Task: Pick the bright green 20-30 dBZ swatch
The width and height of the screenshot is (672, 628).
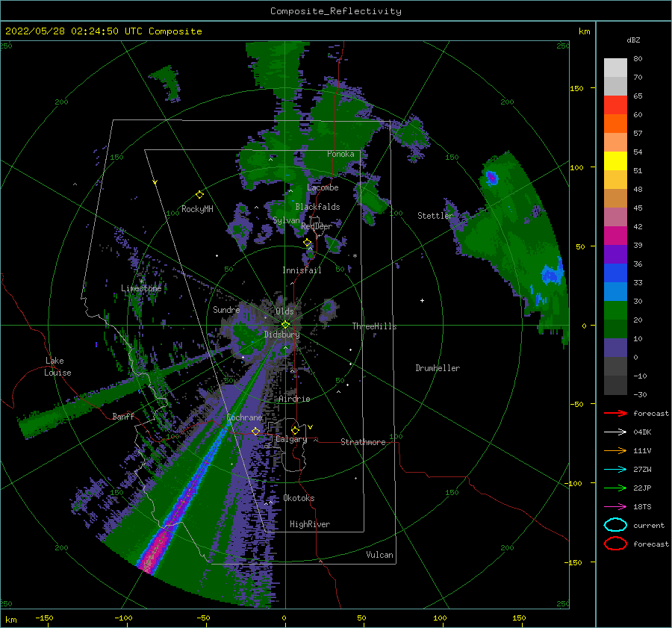Action: 615,311
